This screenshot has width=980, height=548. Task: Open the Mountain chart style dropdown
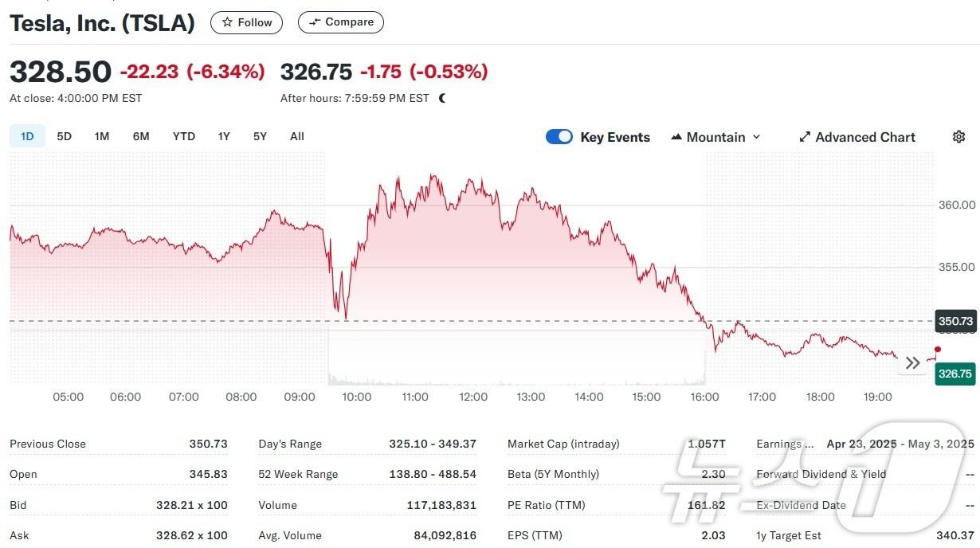(x=715, y=136)
